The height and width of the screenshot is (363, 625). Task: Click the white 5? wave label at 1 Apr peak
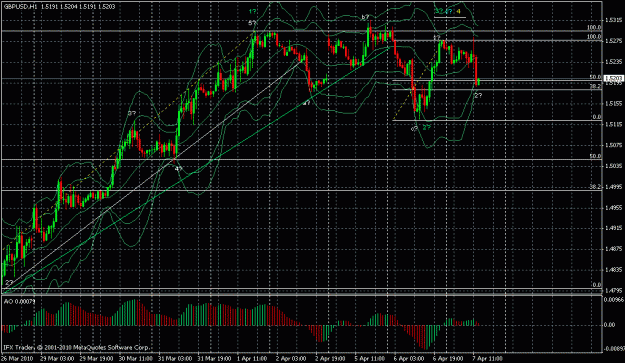252,23
